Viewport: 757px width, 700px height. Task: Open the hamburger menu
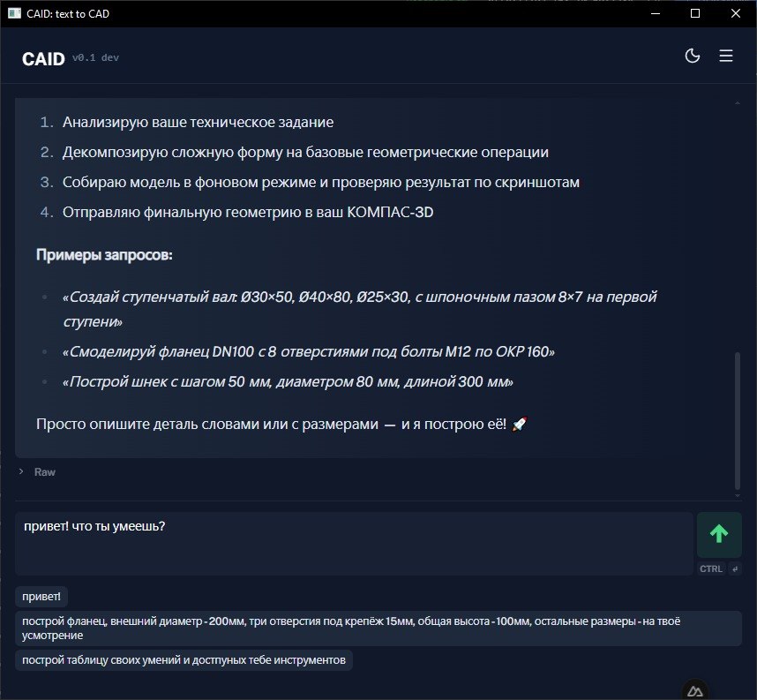[725, 56]
